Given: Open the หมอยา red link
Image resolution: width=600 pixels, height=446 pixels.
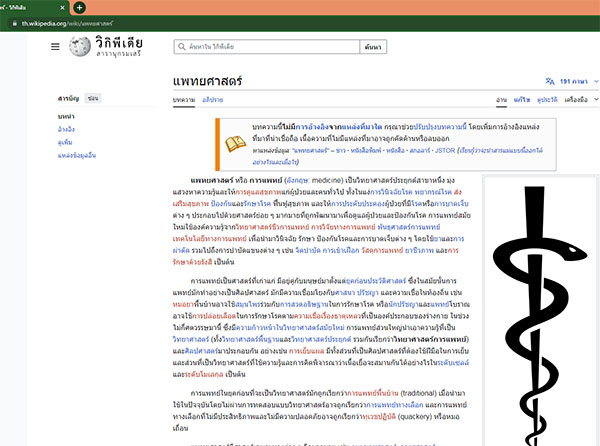Looking at the screenshot, I should [x=183, y=304].
